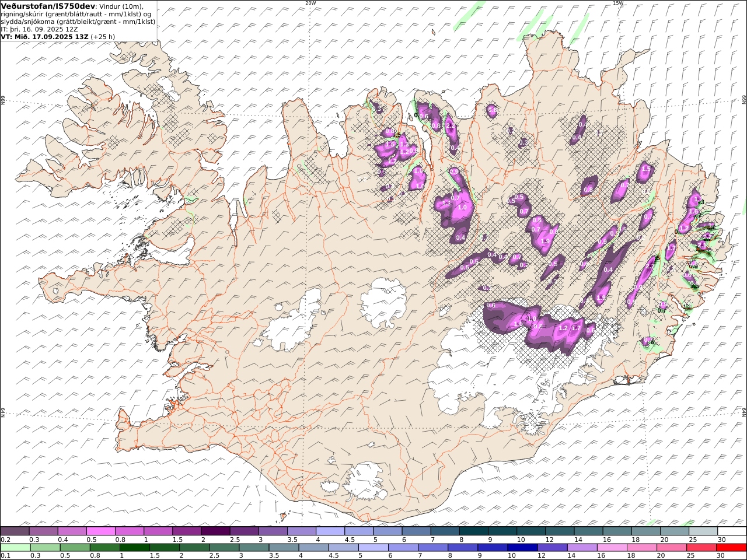
Task: Select the 18 gray swatch in upper scale
Action: coord(645,531)
